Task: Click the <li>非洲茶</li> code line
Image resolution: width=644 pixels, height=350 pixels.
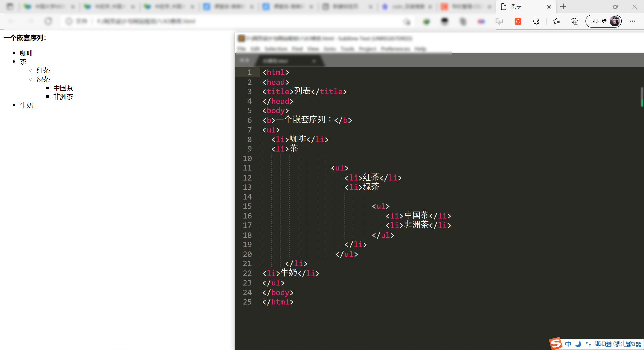Action: click(418, 225)
